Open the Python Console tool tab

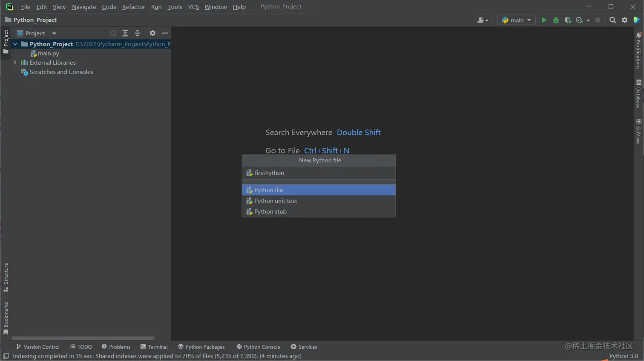(258, 347)
